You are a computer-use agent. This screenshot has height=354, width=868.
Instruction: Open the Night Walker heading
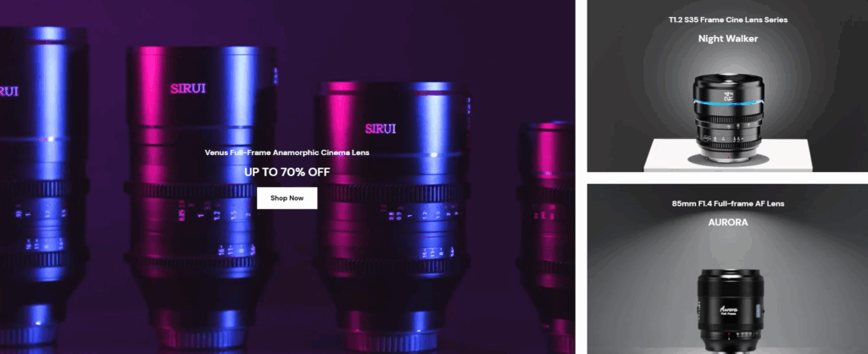pyautogui.click(x=727, y=39)
